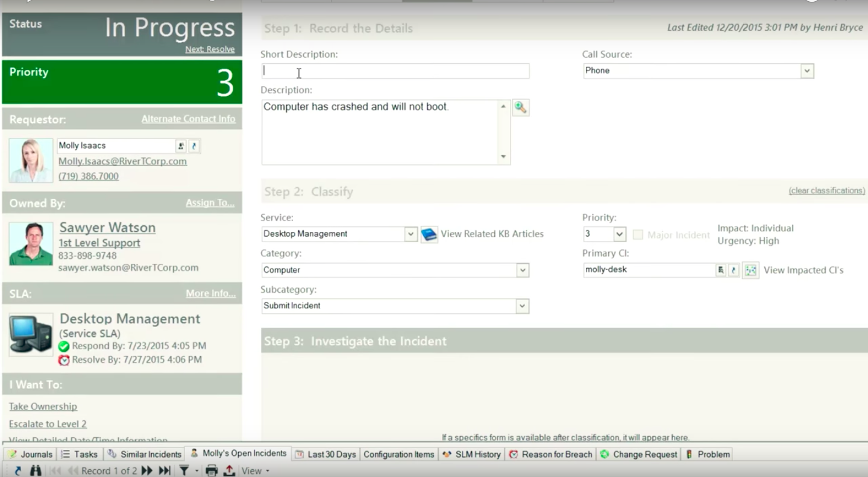The height and width of the screenshot is (477, 868).
Task: Open Alternate Contact Info for the requestor
Action: (188, 119)
